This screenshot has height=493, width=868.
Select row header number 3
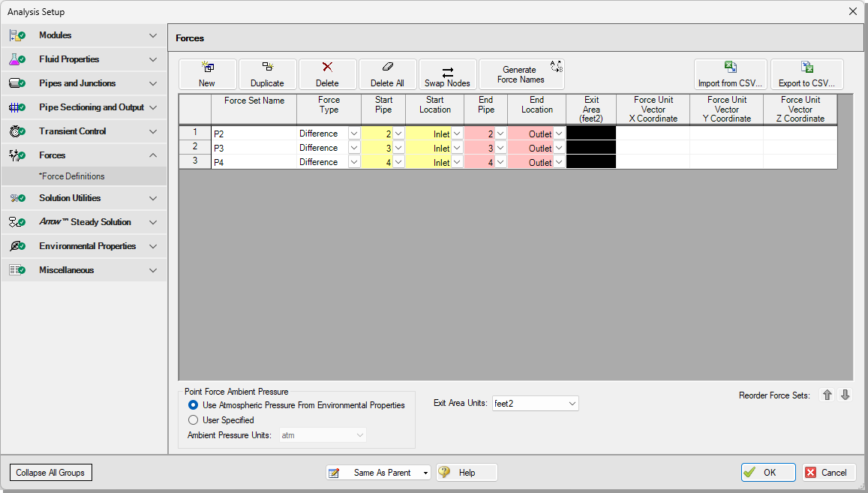tap(195, 161)
